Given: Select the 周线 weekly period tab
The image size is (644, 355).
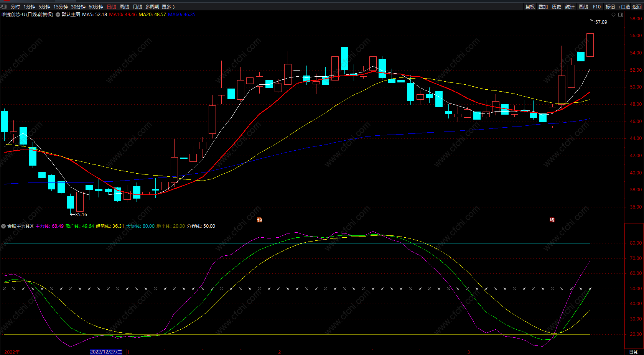Looking at the screenshot, I should coord(124,7).
